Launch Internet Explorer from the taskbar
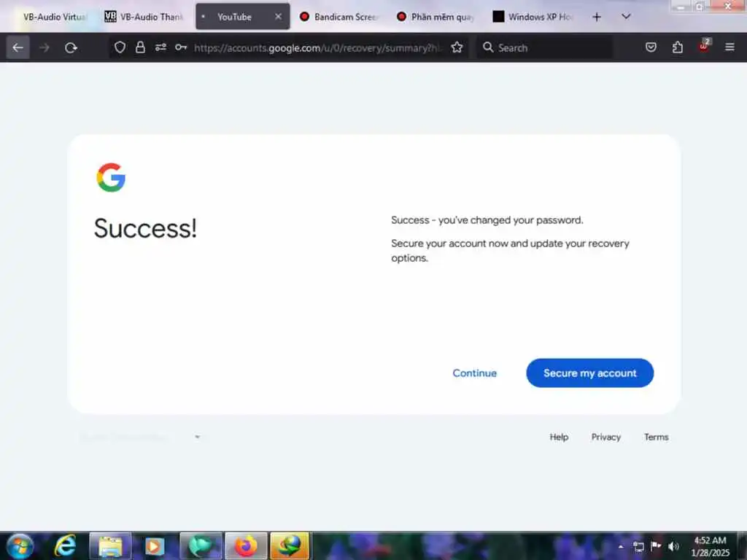 (x=65, y=545)
